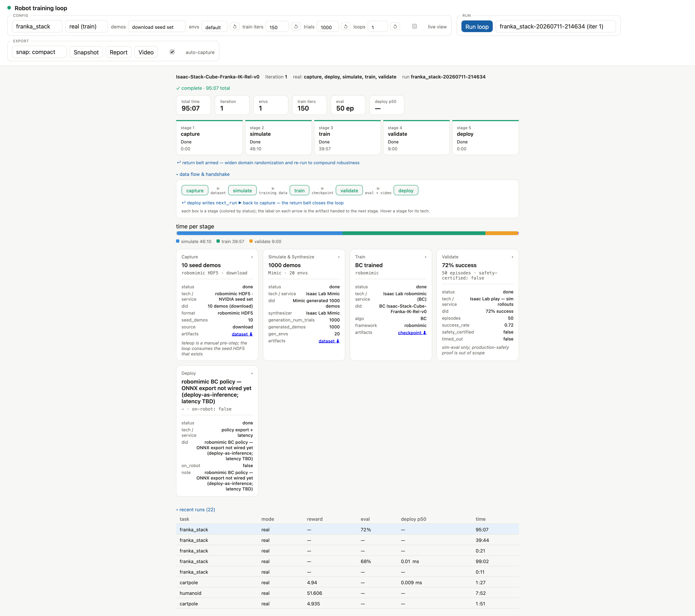Click the blue simulate 46:10 legend swatch
This screenshot has height=616, width=695.
point(178,241)
